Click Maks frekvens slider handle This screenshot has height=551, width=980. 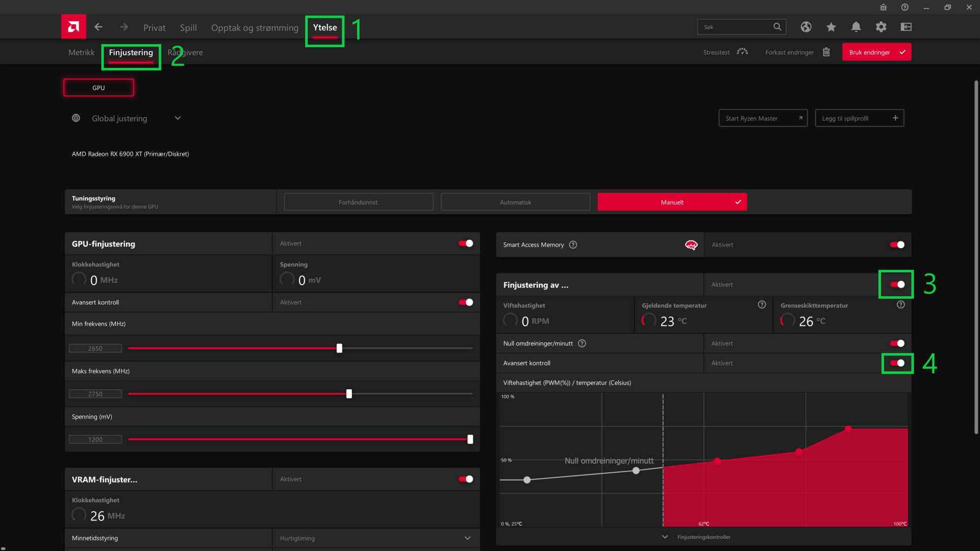[x=349, y=394]
